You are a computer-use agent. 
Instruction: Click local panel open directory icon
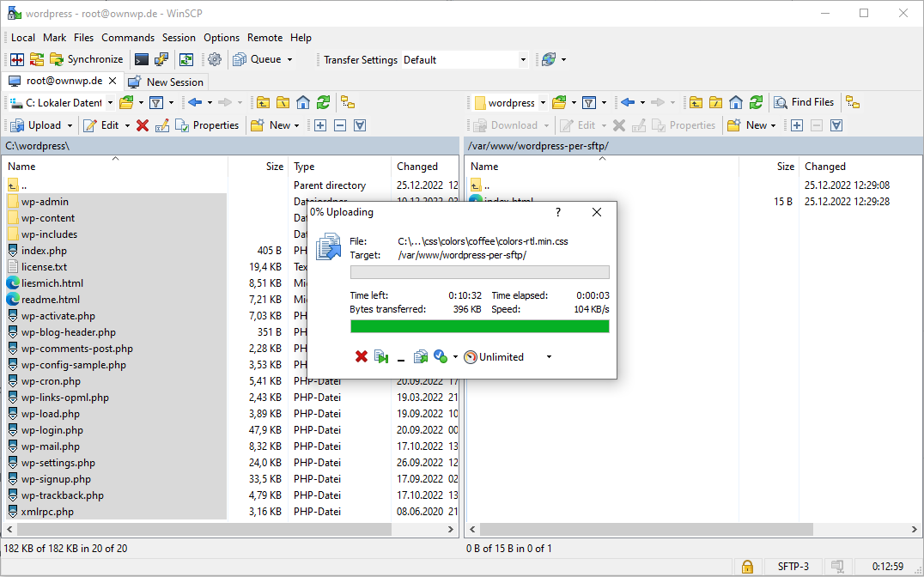pyautogui.click(x=127, y=102)
